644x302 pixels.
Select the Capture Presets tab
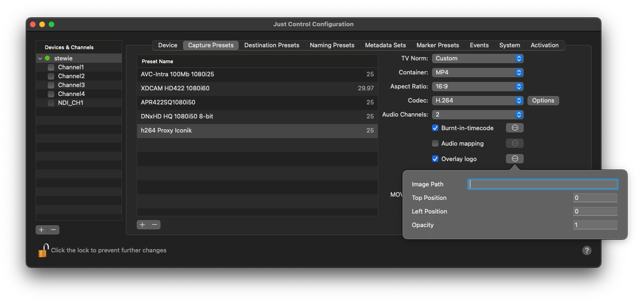pyautogui.click(x=211, y=45)
